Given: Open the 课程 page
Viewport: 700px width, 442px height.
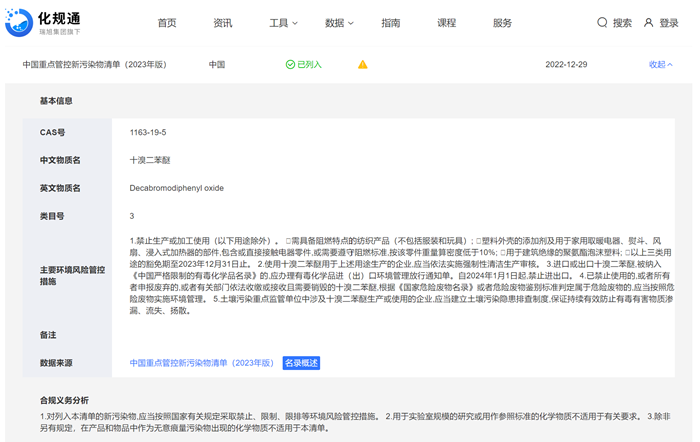Looking at the screenshot, I should coord(446,23).
